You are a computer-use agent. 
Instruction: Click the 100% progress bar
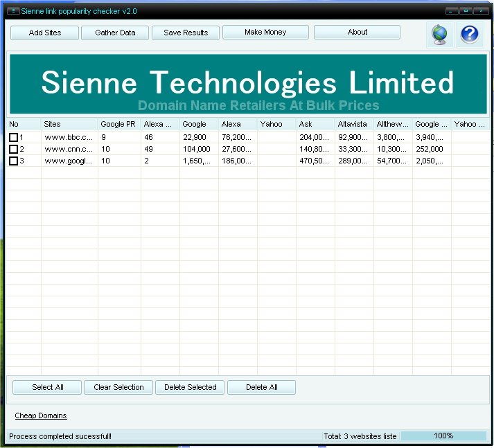point(443,436)
